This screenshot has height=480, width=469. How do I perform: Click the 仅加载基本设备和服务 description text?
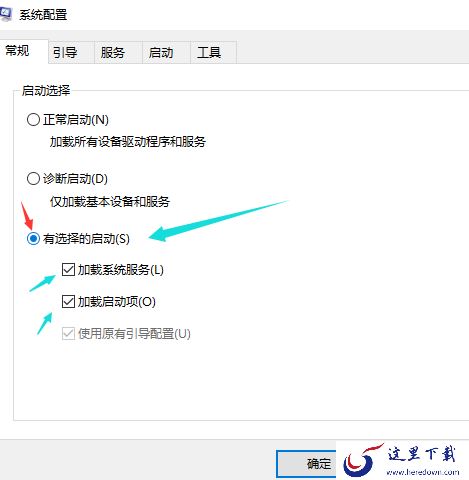click(110, 201)
